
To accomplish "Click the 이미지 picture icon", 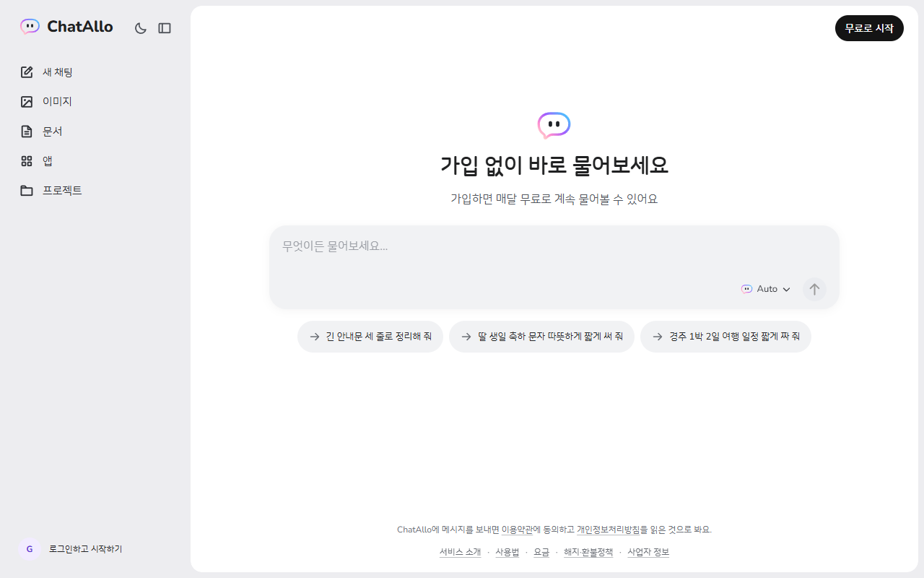I will coord(27,102).
